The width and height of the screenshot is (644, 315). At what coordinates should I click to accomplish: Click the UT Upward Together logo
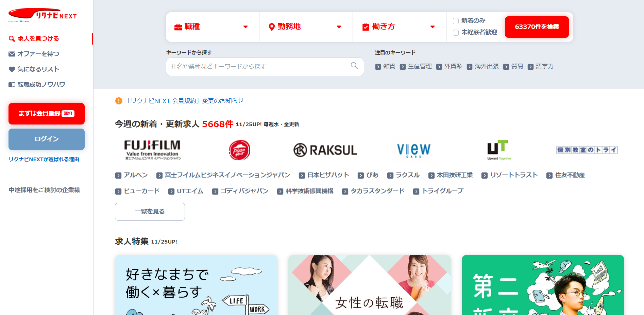[x=499, y=150]
